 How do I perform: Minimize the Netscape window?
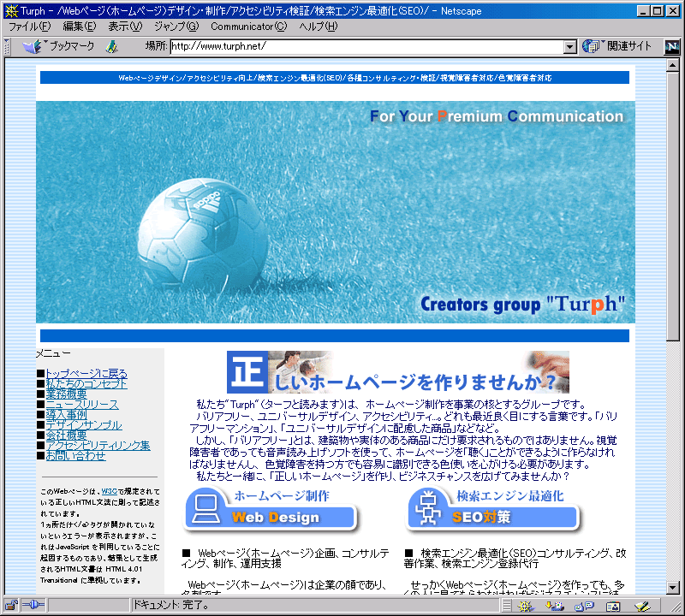point(643,11)
